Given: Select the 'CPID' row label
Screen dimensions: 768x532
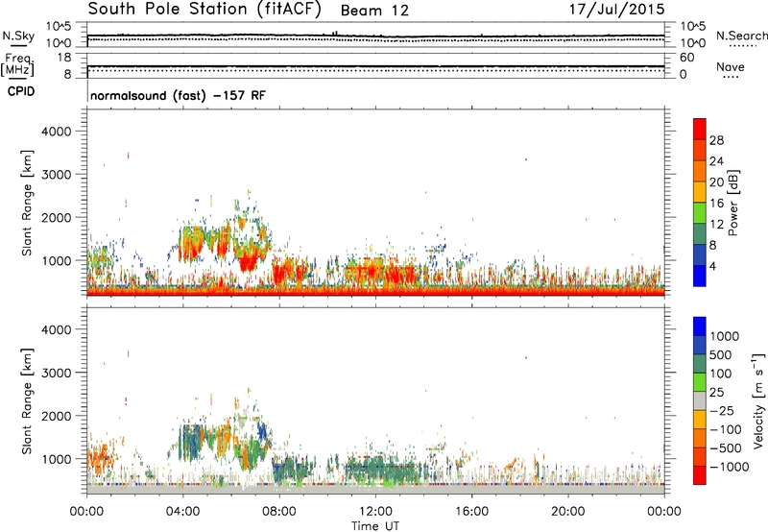Looking at the screenshot, I should click(x=20, y=91).
